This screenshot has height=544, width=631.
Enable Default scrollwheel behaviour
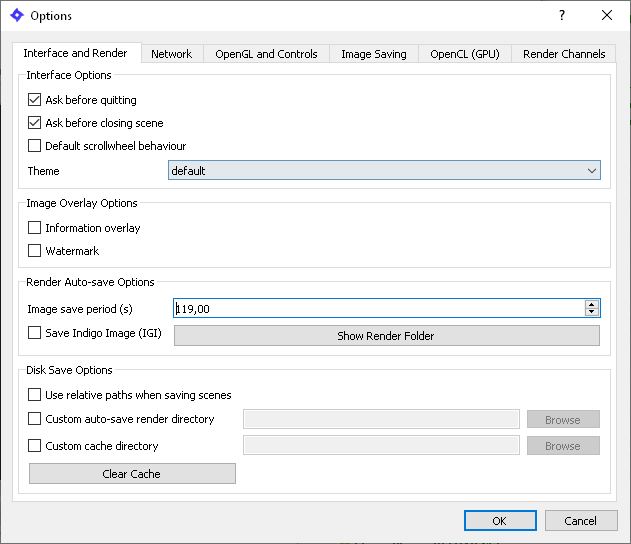click(x=36, y=146)
